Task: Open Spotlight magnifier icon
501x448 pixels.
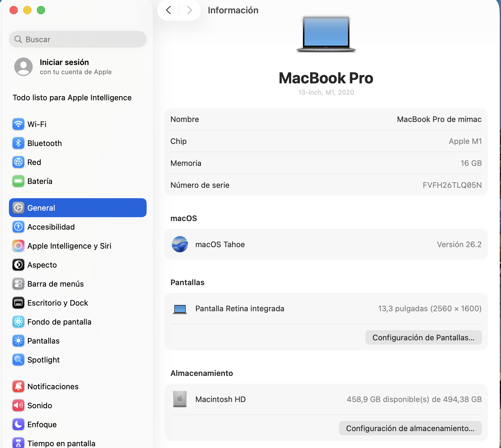Action: tap(18, 360)
